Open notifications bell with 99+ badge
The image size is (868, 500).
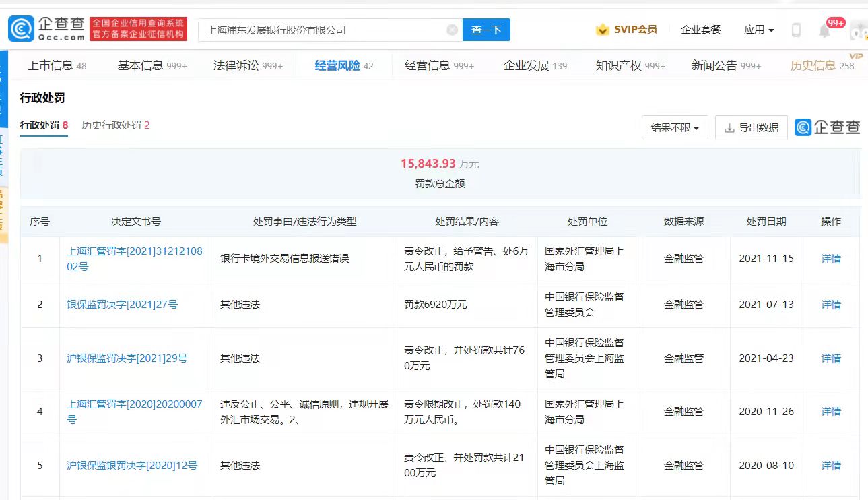tap(824, 30)
